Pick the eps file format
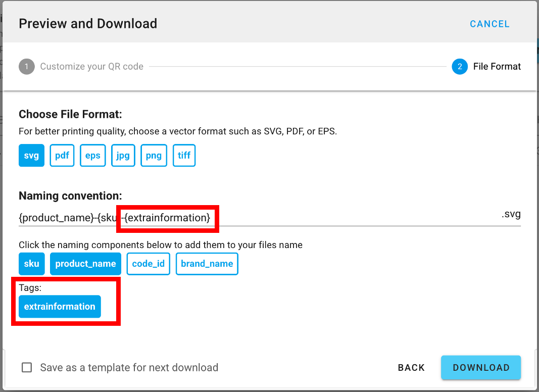 coord(92,156)
